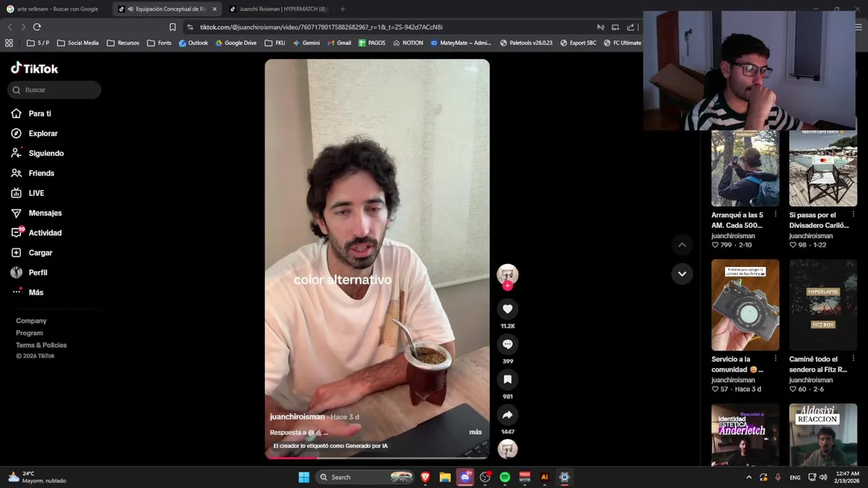Click the video progress bar
868x488 pixels.
click(x=377, y=457)
